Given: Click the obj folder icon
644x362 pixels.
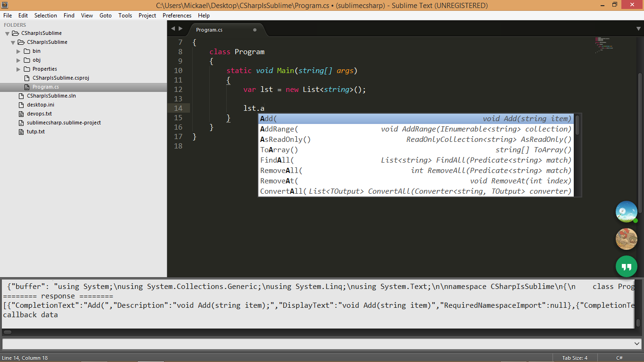Looking at the screenshot, I should [x=27, y=60].
